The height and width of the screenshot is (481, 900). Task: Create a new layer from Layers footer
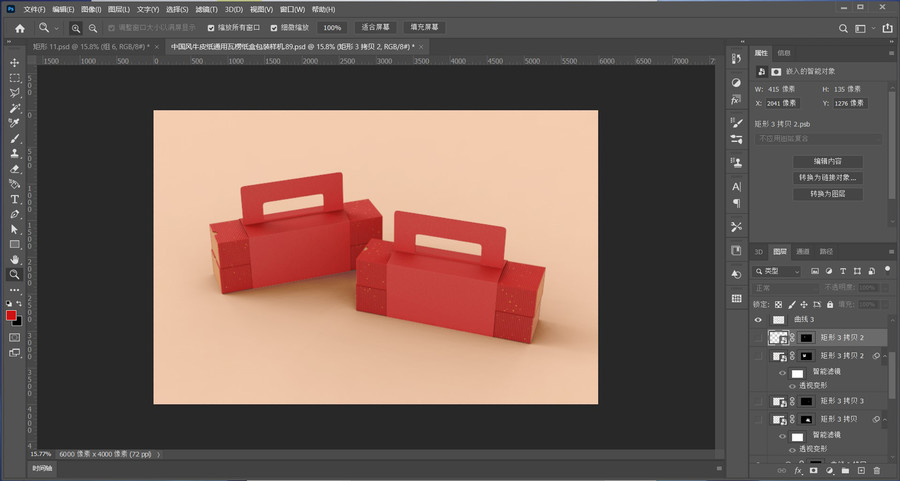[x=861, y=471]
